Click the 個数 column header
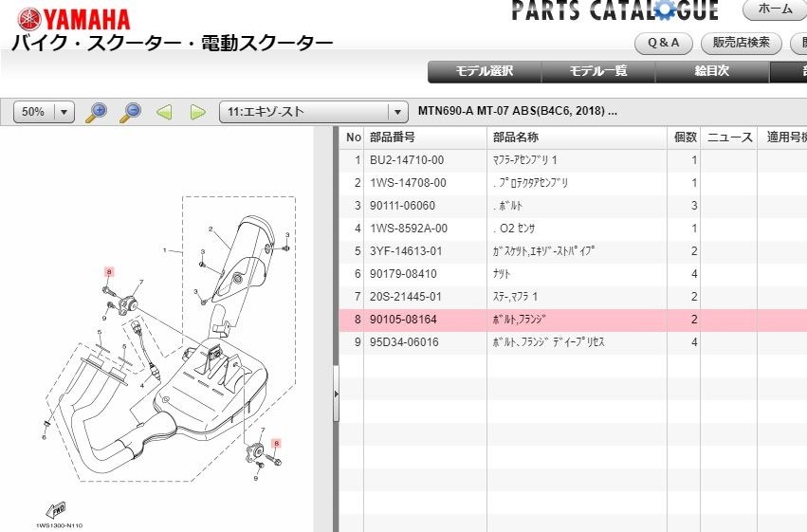Viewport: 807px width, 532px height. 685,138
